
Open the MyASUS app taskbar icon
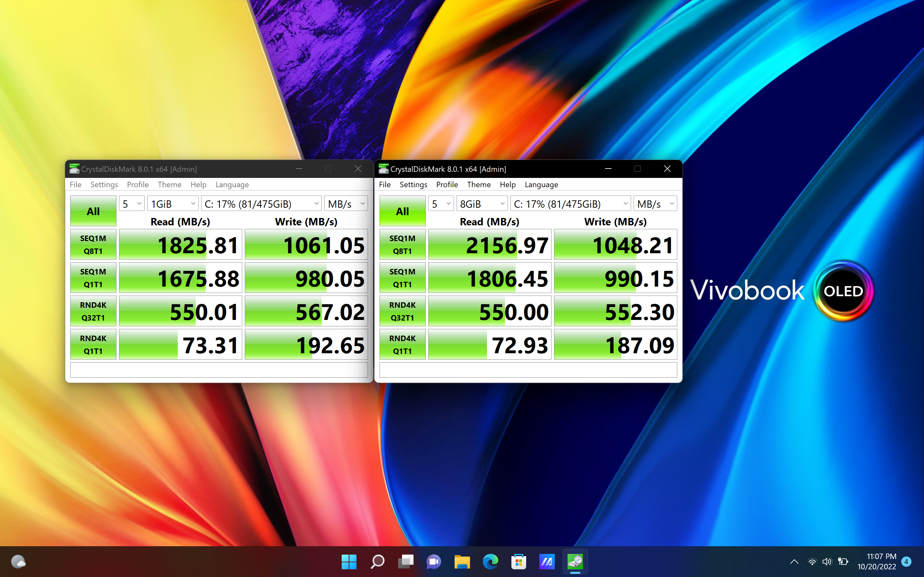[x=547, y=561]
